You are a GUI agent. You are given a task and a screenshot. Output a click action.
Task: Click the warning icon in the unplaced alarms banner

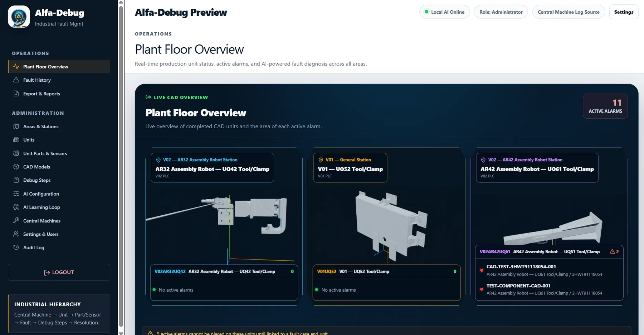[x=150, y=333]
